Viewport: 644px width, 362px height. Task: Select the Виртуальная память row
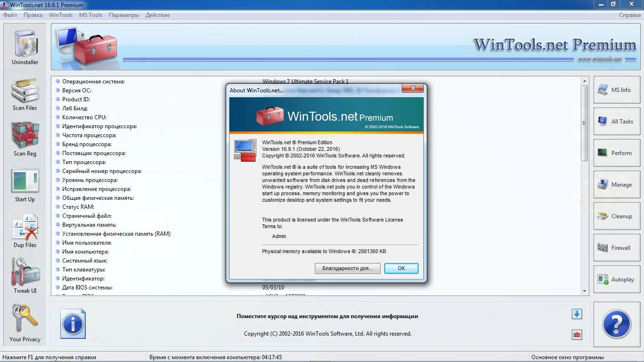pyautogui.click(x=317, y=225)
